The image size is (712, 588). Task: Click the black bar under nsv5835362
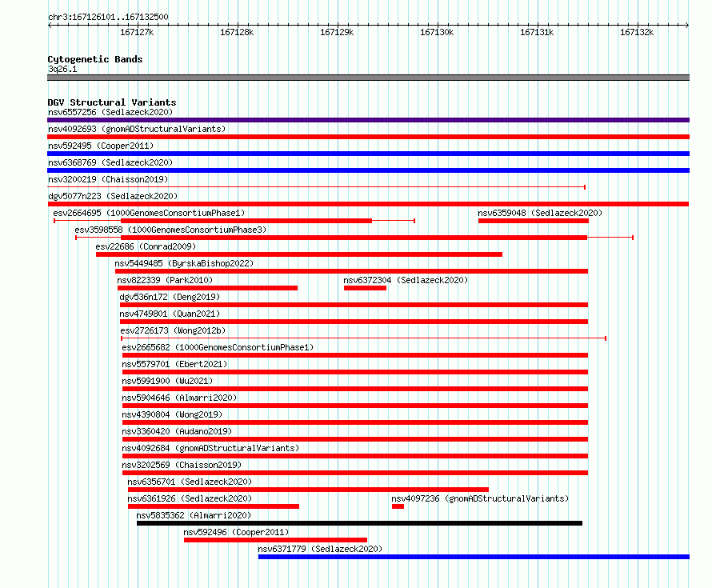pyautogui.click(x=360, y=523)
